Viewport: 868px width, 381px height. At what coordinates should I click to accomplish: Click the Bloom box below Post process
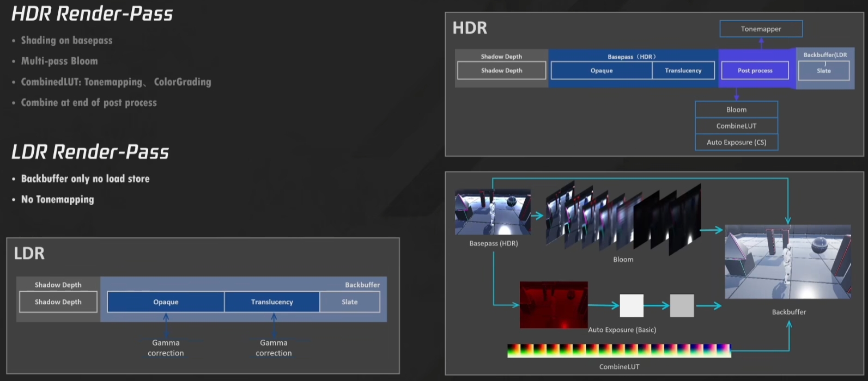[x=736, y=109]
